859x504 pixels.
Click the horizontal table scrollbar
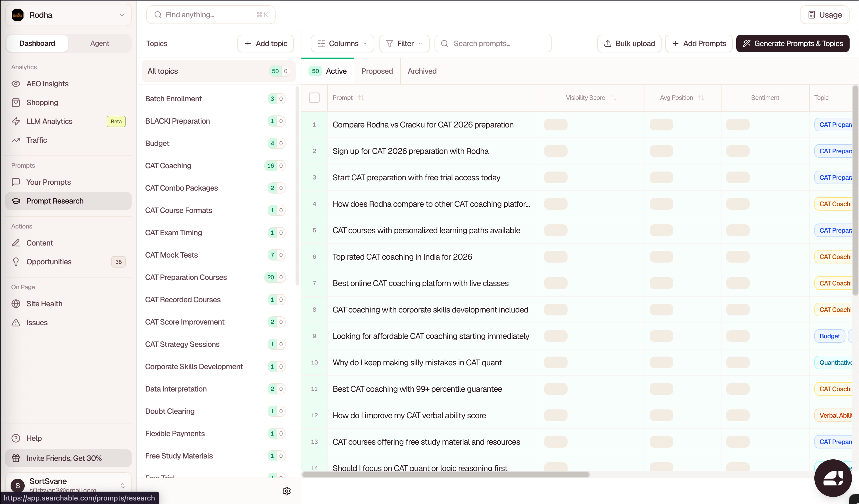tap(446, 475)
